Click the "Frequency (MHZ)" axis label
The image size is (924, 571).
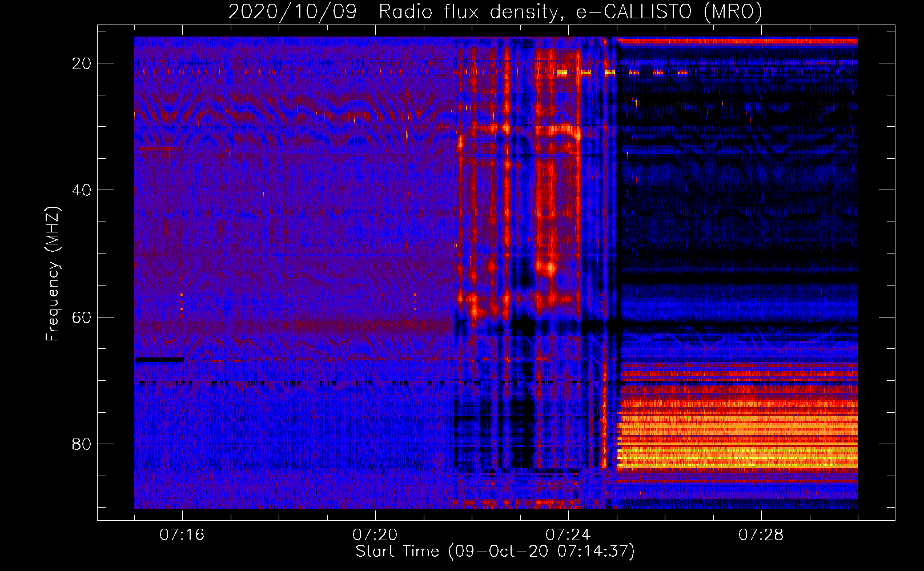pos(53,274)
